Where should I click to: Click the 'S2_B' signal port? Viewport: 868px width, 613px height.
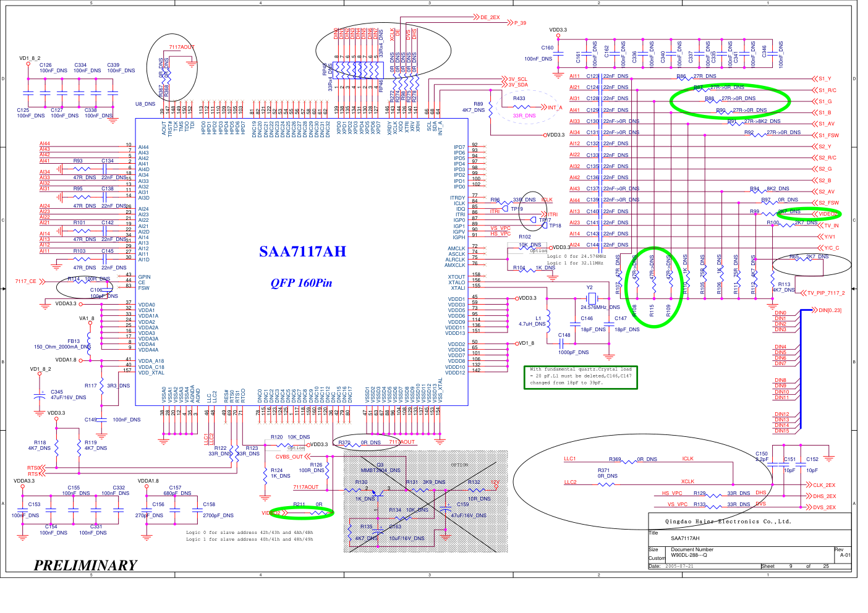coord(825,180)
